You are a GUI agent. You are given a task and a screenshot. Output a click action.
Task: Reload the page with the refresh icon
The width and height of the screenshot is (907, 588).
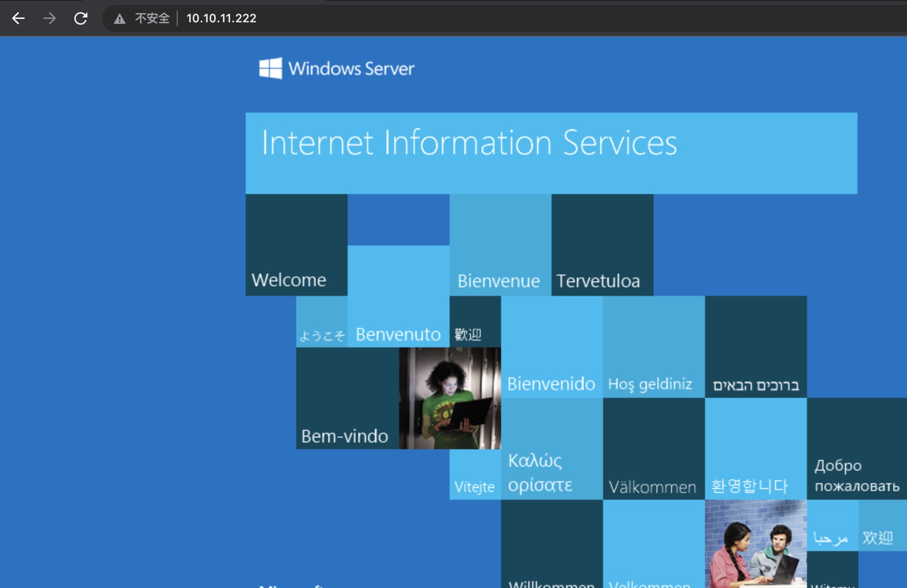[x=81, y=18]
